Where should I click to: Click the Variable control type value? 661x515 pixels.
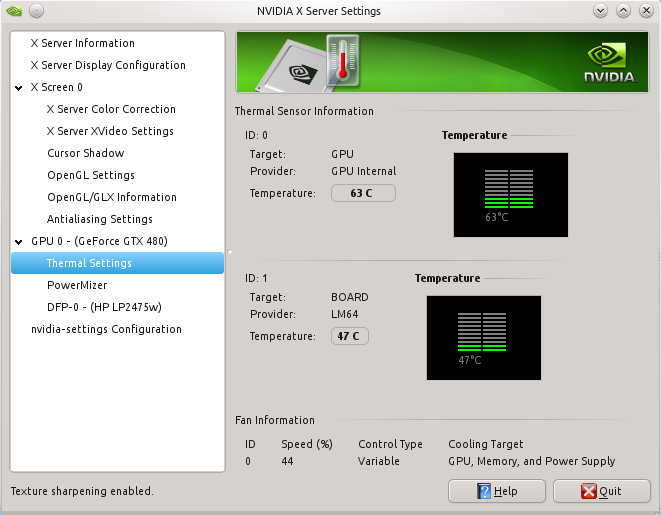[379, 461]
